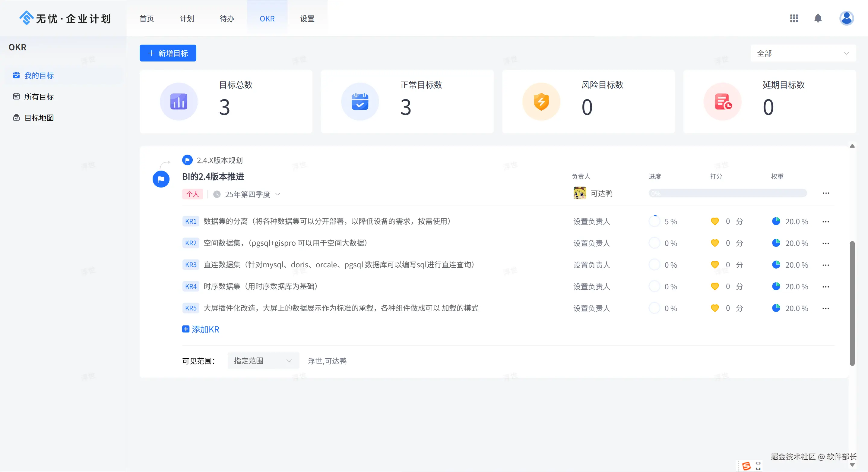Image resolution: width=868 pixels, height=472 pixels.
Task: Open 所有目标 in the sidebar
Action: tap(39, 97)
